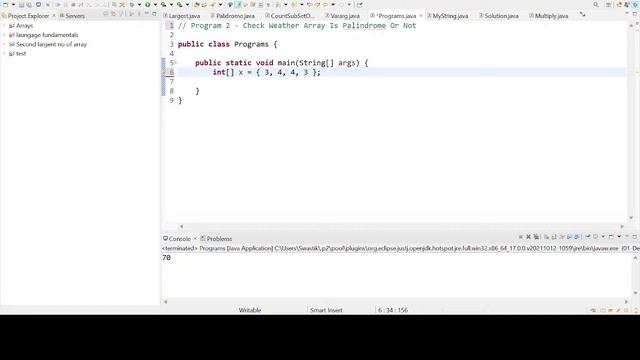
Task: Open the Vararg.java editor tab
Action: coord(342,16)
